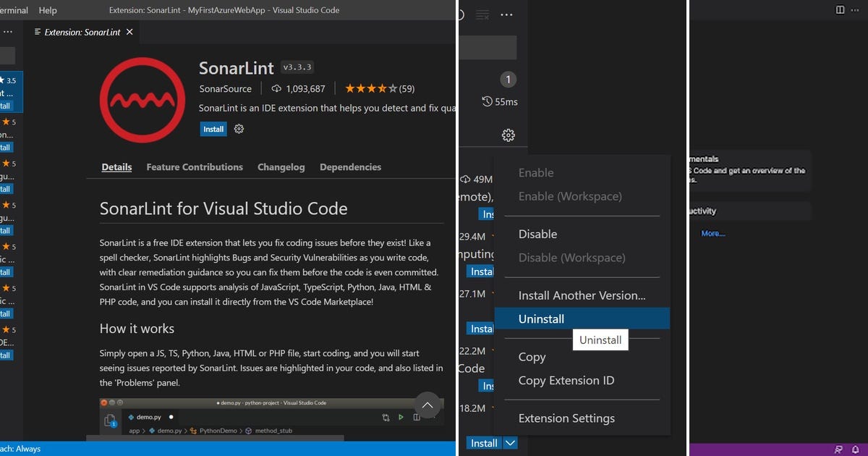The image size is (868, 456).
Task: Select Uninstall from the context menu
Action: [541, 318]
